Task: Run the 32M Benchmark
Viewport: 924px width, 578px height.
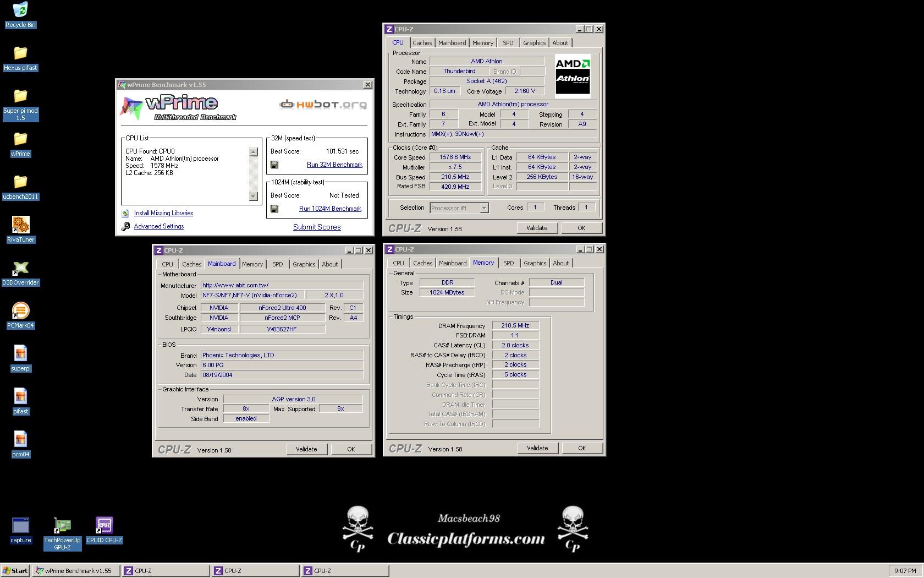Action: pos(334,165)
